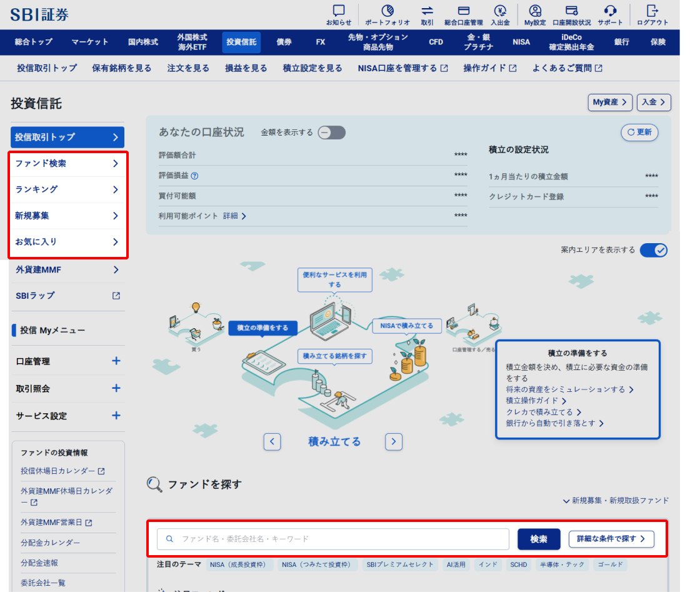Open 新規募集 in sidebar

pos(67,216)
